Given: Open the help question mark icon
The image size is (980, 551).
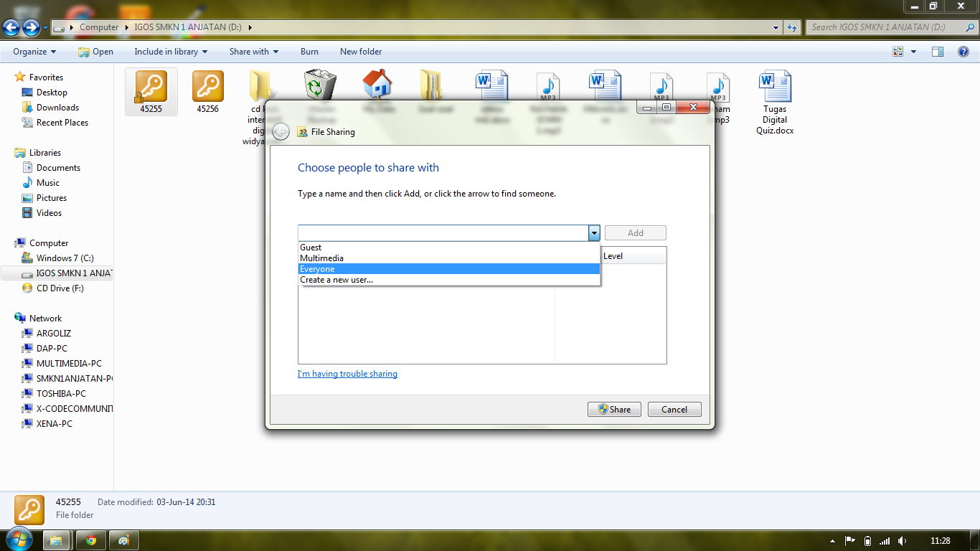Looking at the screenshot, I should click(x=963, y=52).
